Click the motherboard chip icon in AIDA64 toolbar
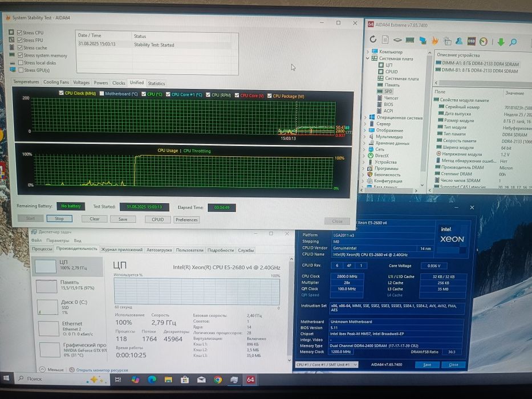 pos(397,40)
